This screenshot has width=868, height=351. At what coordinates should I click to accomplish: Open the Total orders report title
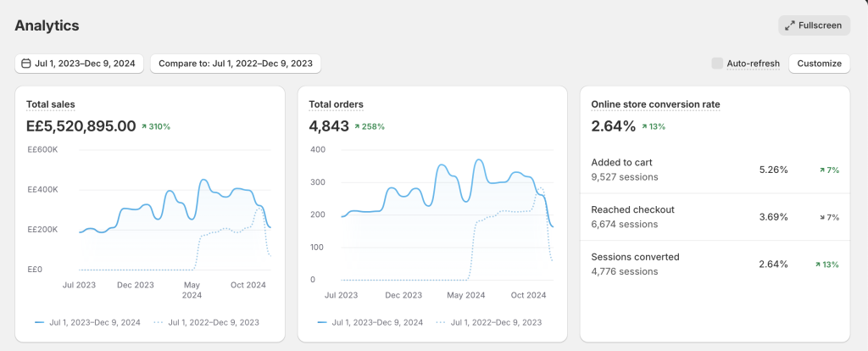coord(336,104)
